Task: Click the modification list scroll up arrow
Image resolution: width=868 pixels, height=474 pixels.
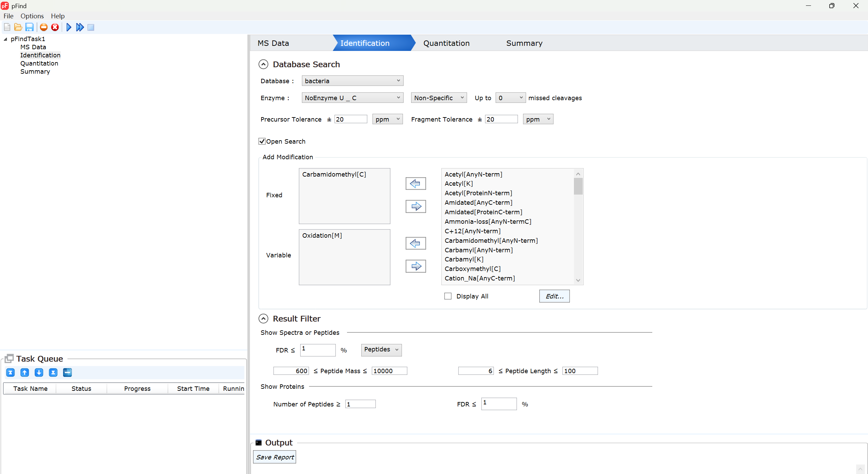Action: click(578, 174)
